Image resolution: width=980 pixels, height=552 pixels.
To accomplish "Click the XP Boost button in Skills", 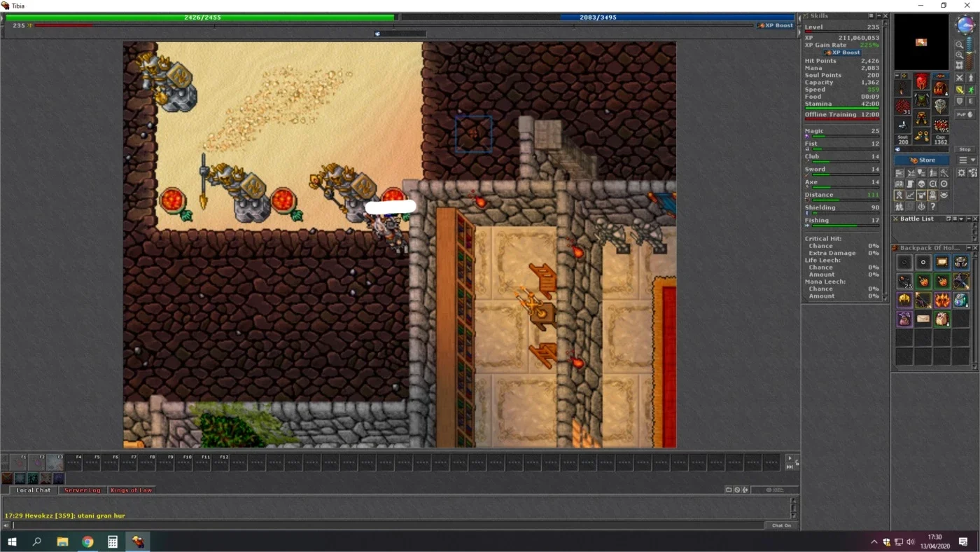I will point(842,53).
